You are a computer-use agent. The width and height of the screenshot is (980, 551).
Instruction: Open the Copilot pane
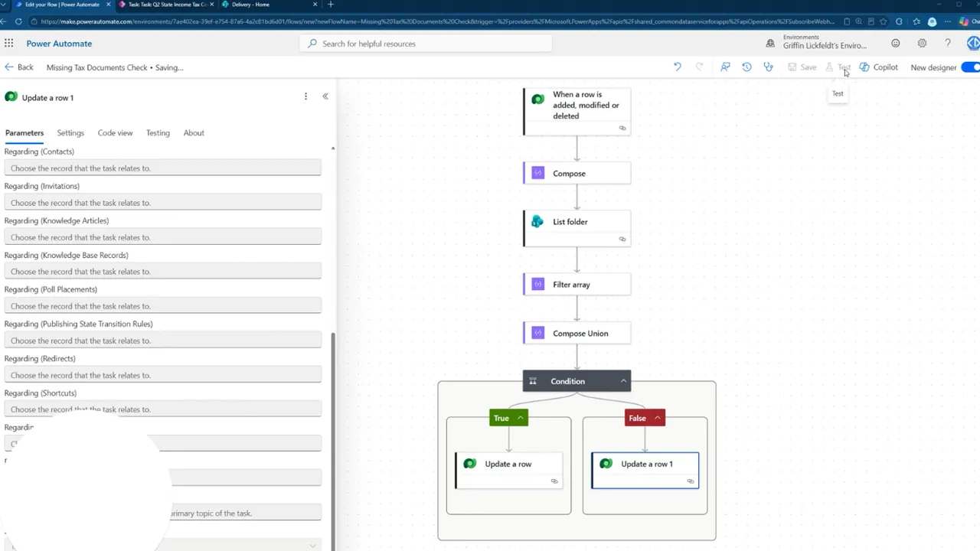point(878,67)
